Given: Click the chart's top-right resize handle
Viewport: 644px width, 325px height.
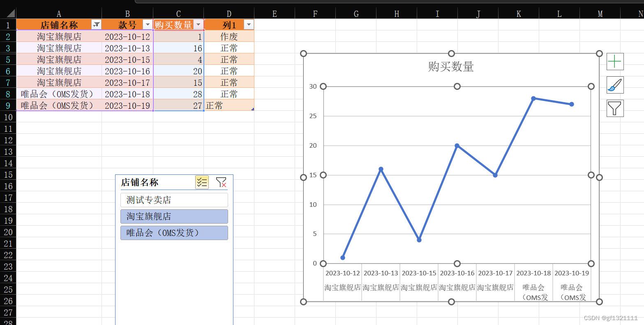Looking at the screenshot, I should [599, 54].
